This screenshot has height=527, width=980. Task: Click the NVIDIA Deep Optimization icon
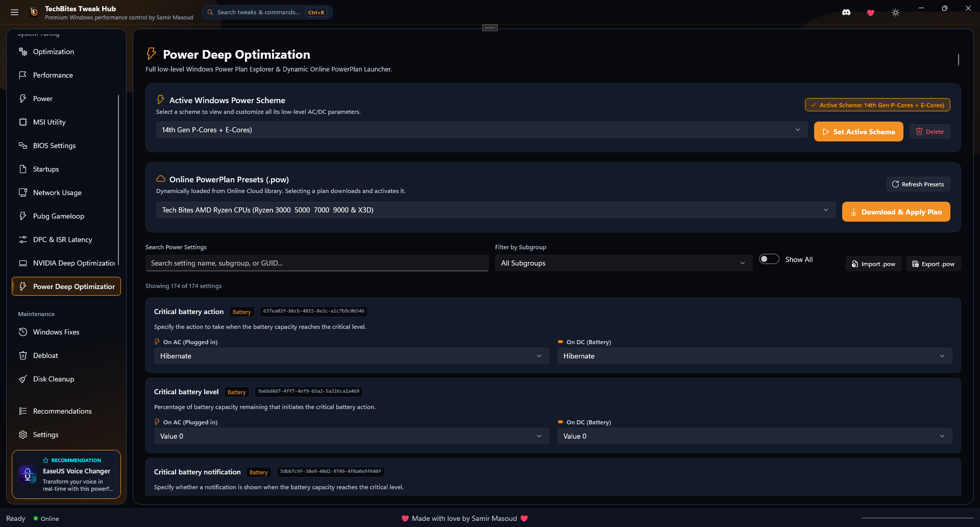click(23, 263)
